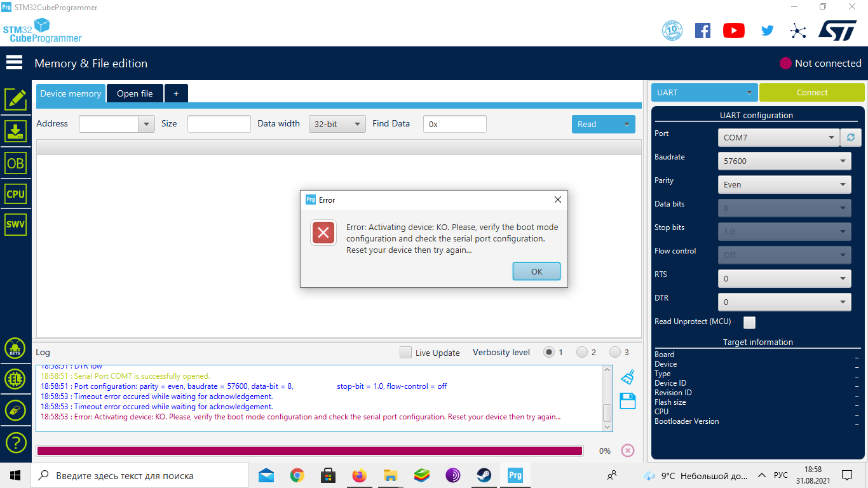Switch to the Open file tab
868x488 pixels.
click(x=135, y=93)
